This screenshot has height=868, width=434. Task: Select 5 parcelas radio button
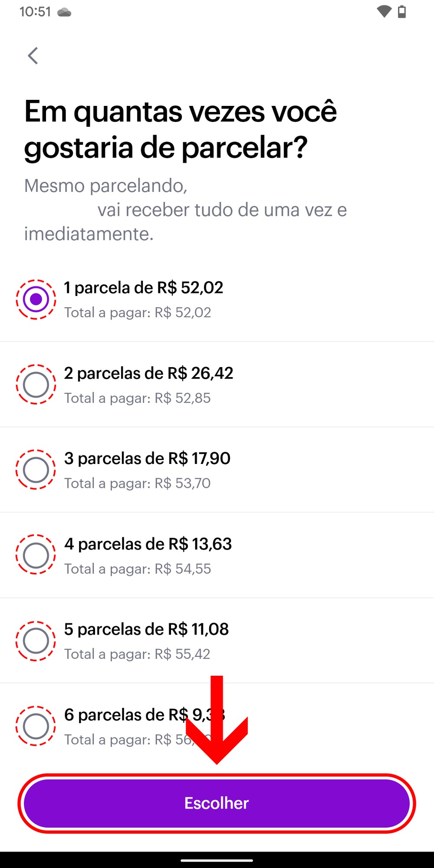tap(36, 641)
